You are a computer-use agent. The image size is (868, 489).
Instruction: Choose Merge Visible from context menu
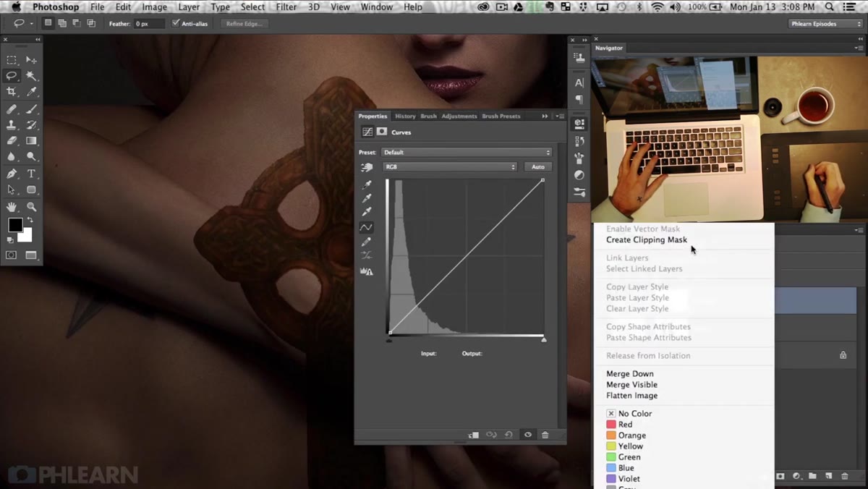(x=632, y=385)
